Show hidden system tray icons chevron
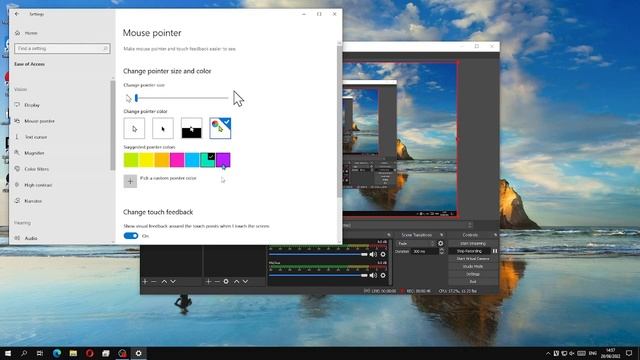This screenshot has width=640, height=360. (548, 353)
